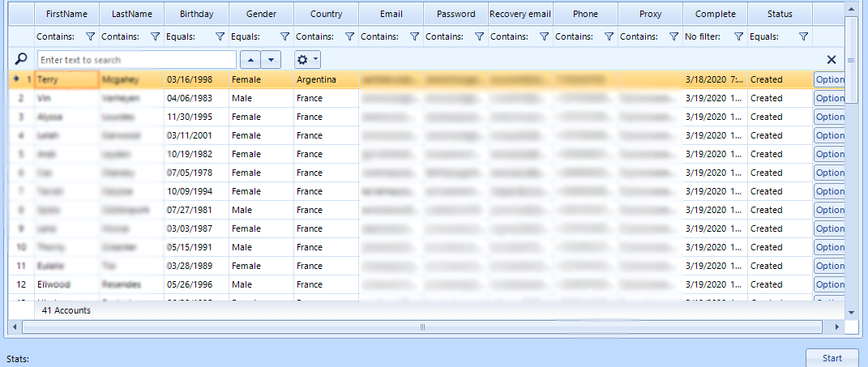The height and width of the screenshot is (367, 868).
Task: Select birthday cell 05/26/1996
Action: pos(196,284)
